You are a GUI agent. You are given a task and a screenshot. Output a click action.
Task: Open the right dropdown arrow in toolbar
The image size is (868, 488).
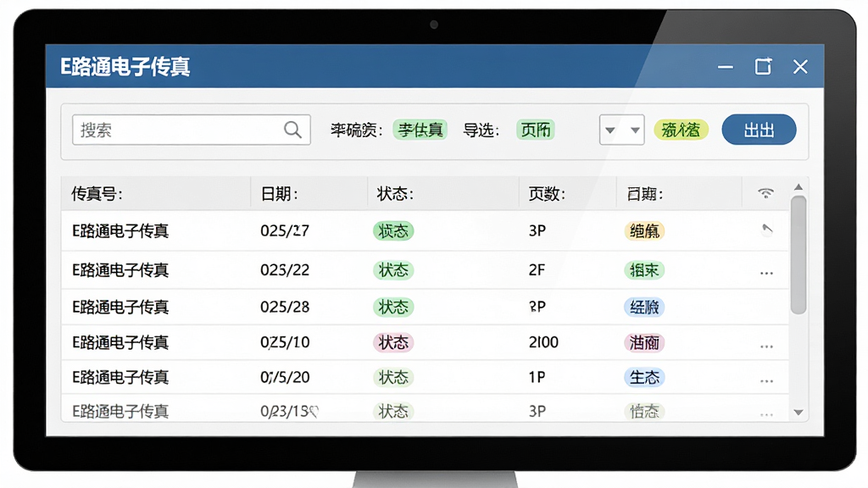(x=635, y=130)
